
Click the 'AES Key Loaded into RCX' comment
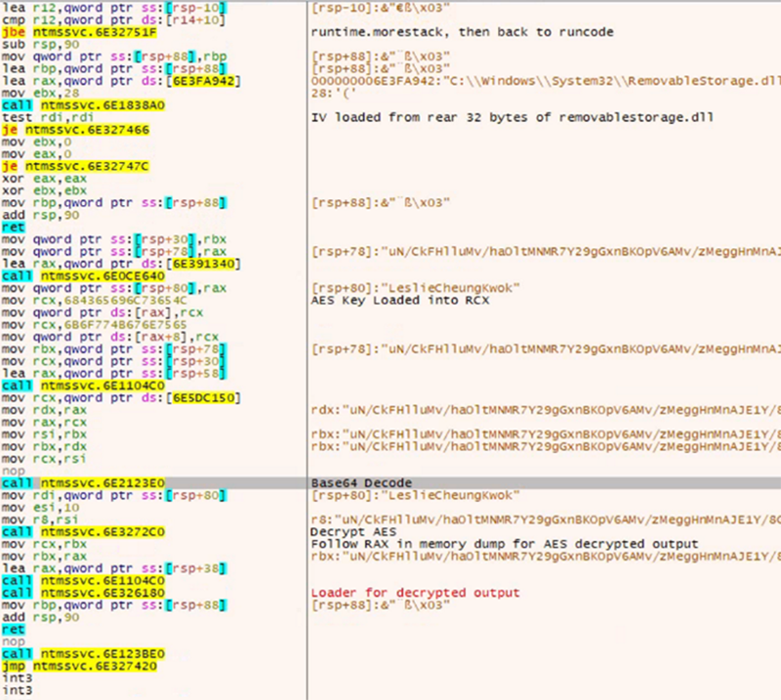400,301
